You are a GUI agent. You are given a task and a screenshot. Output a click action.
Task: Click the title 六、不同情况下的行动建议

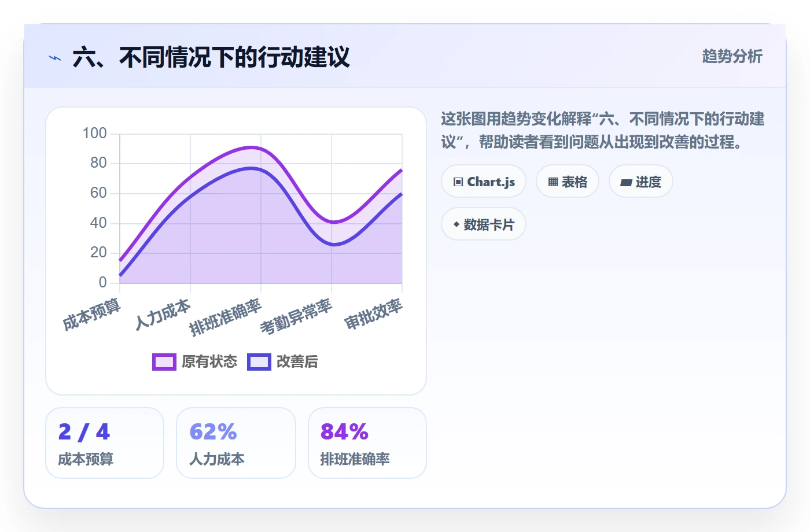pos(211,57)
